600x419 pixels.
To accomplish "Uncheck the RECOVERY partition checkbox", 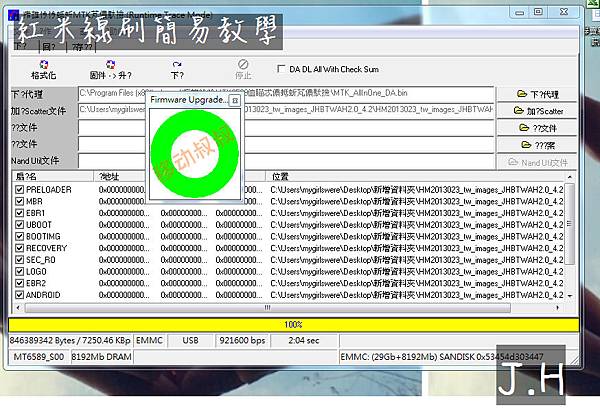I will pos(20,248).
